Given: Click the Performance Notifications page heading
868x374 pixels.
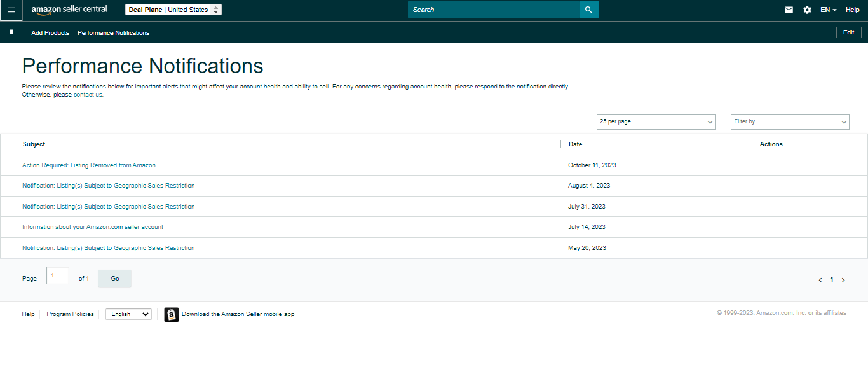Looking at the screenshot, I should point(143,66).
